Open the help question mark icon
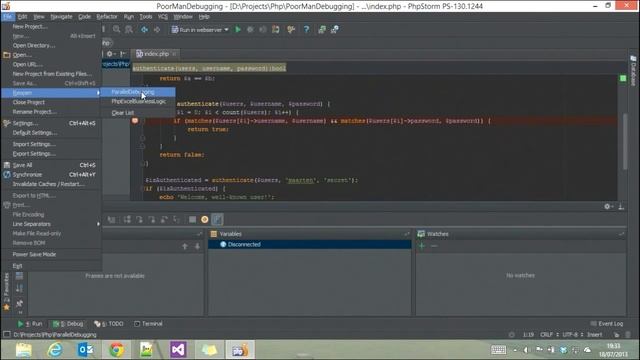The height and width of the screenshot is (360, 640). (x=306, y=29)
